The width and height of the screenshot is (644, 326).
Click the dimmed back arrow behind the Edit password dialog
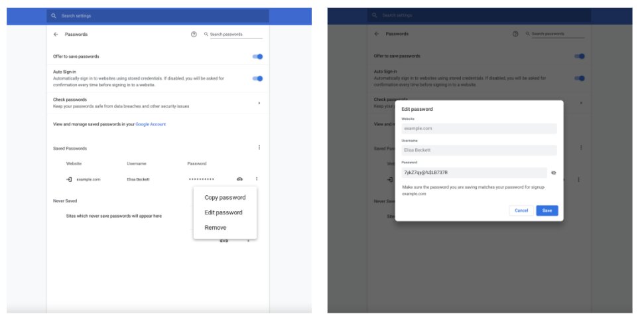click(x=377, y=34)
